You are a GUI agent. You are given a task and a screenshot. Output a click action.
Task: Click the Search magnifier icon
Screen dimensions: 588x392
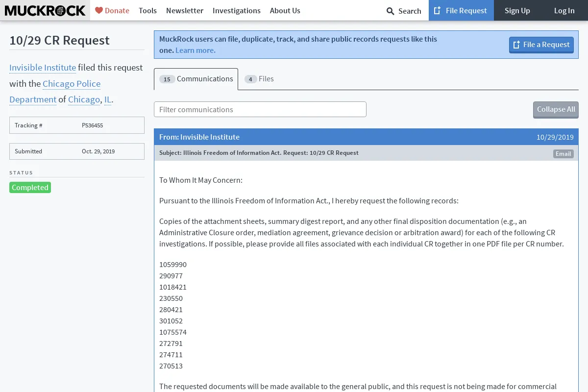(x=391, y=11)
